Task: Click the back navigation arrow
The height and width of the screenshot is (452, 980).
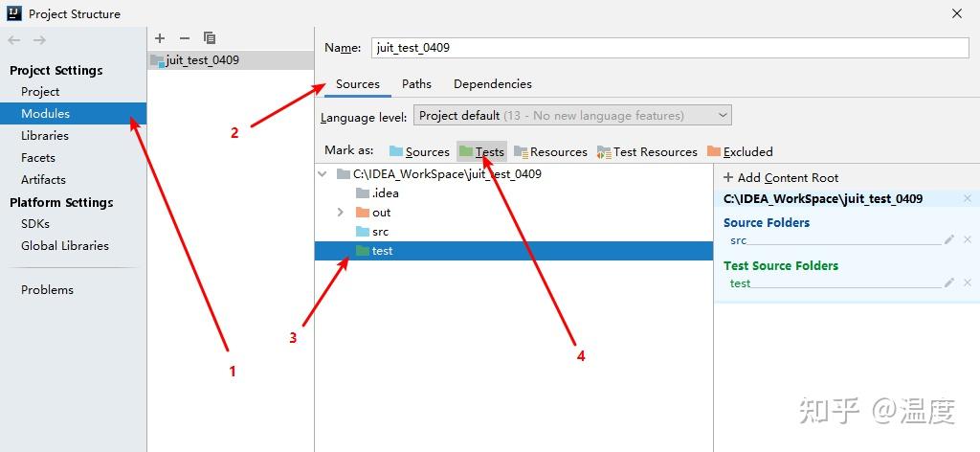Action: point(14,40)
